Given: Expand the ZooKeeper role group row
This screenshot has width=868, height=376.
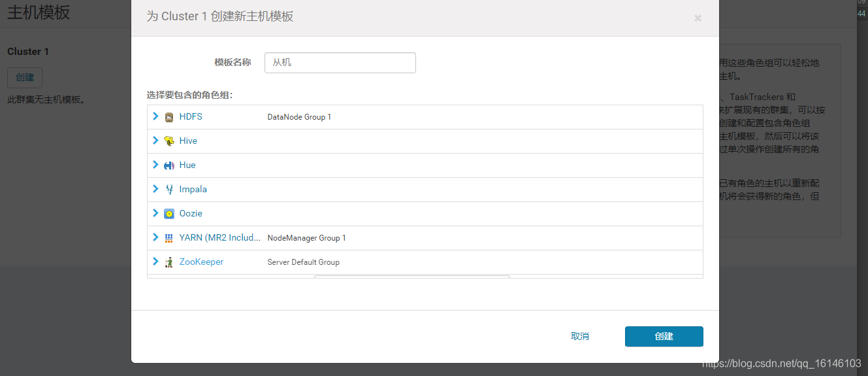Looking at the screenshot, I should click(x=155, y=262).
